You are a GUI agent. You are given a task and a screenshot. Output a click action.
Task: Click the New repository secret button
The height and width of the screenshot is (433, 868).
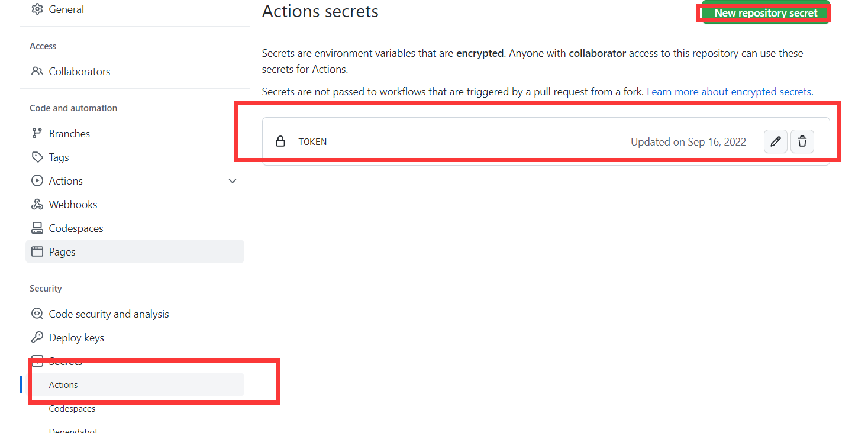(x=766, y=13)
